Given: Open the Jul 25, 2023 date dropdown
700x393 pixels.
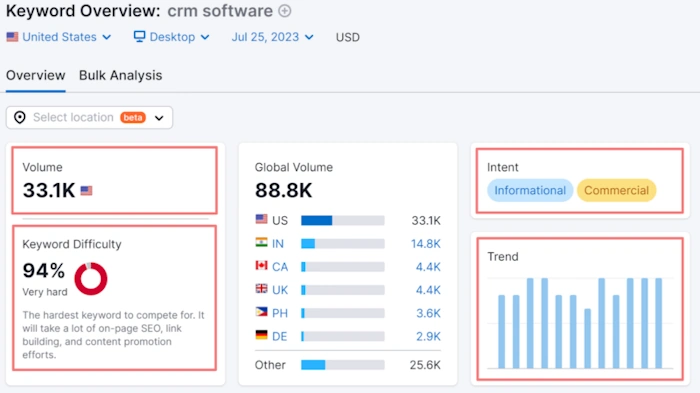Looking at the screenshot, I should click(272, 37).
